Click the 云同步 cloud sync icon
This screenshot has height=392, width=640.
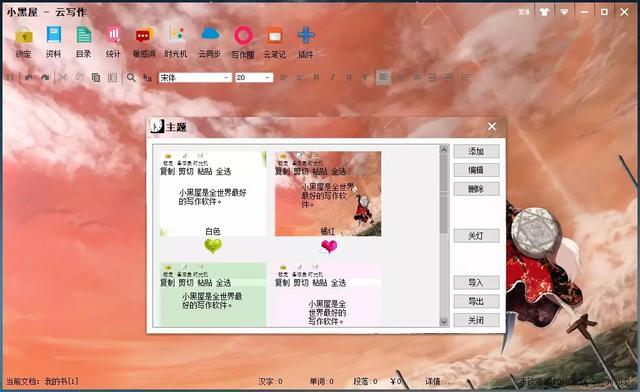click(210, 34)
